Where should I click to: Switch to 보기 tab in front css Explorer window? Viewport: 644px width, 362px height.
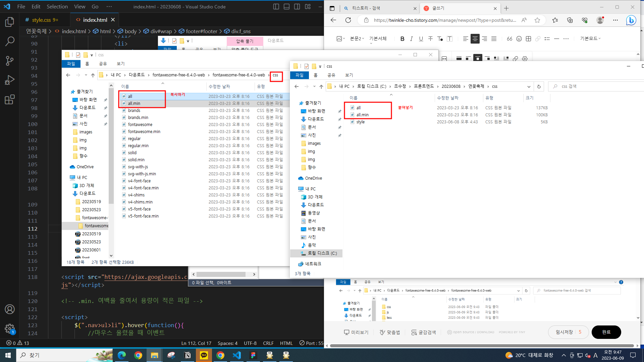pyautogui.click(x=349, y=75)
